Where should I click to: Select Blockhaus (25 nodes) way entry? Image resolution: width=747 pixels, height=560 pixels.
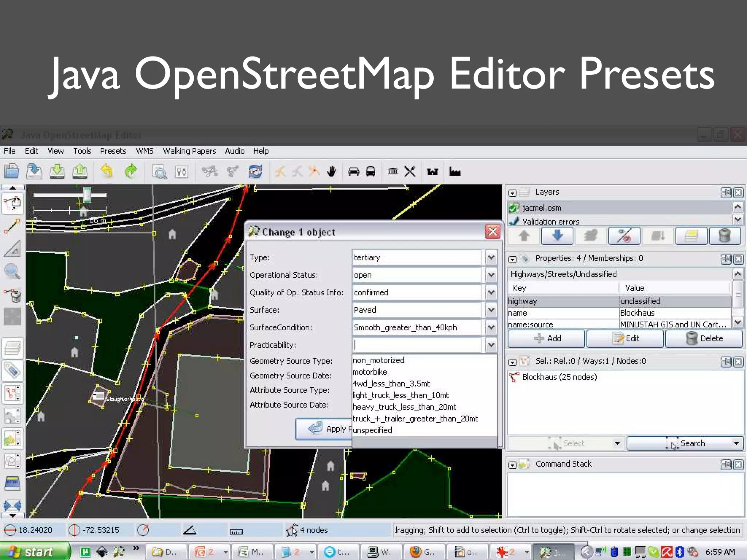[x=560, y=377]
